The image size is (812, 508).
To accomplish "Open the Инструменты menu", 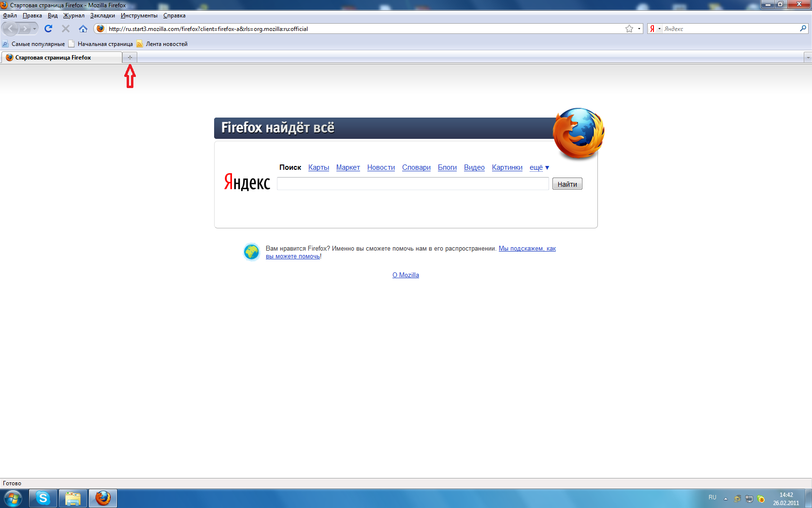I will click(x=139, y=15).
